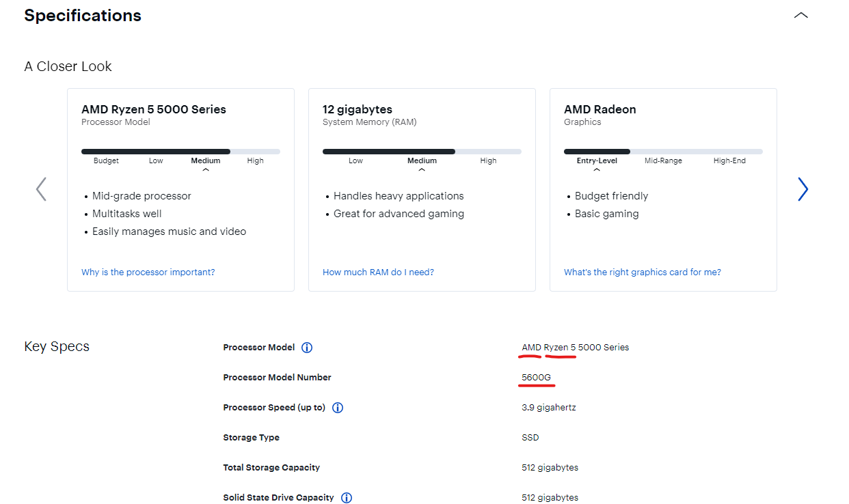Go to previous spec card with left arrow

[x=41, y=189]
